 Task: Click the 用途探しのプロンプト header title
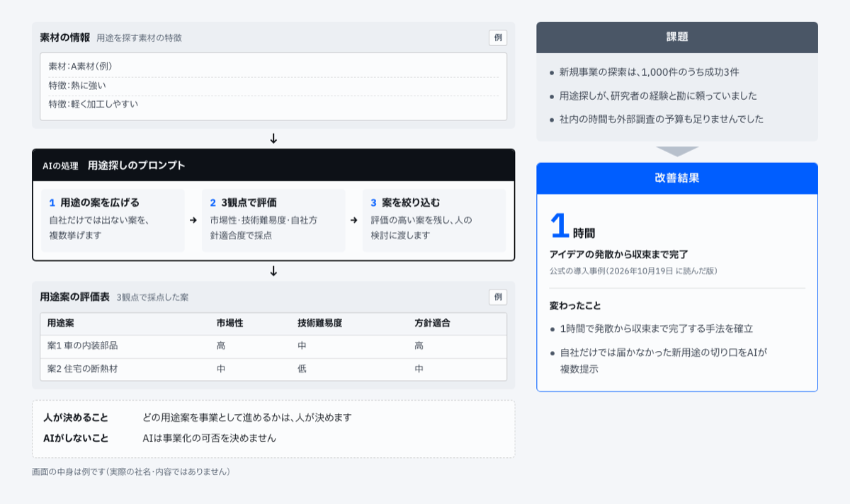(136, 166)
